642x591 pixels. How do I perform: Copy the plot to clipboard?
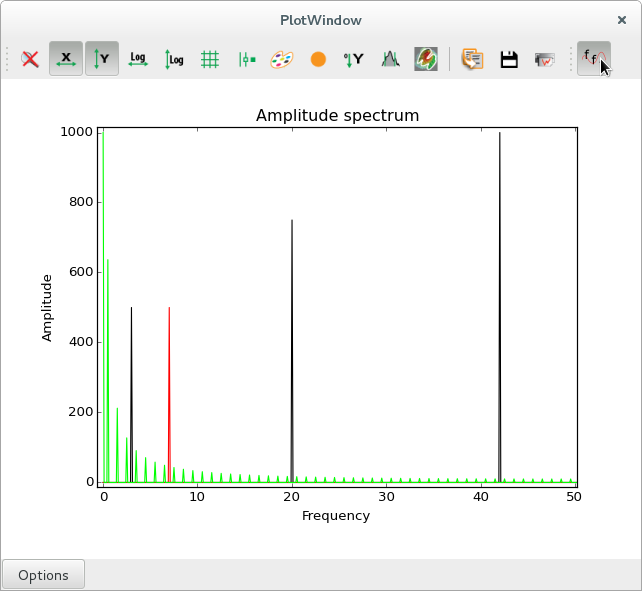pyautogui.click(x=473, y=60)
